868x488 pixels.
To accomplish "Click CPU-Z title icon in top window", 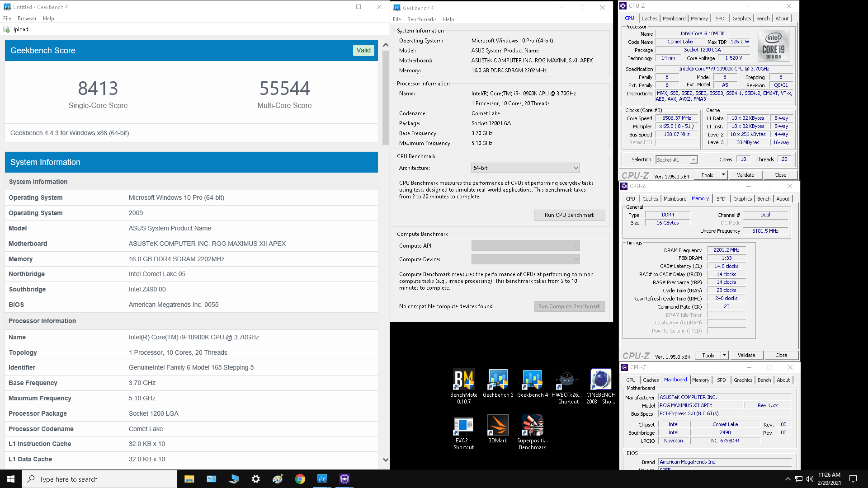I will point(623,6).
